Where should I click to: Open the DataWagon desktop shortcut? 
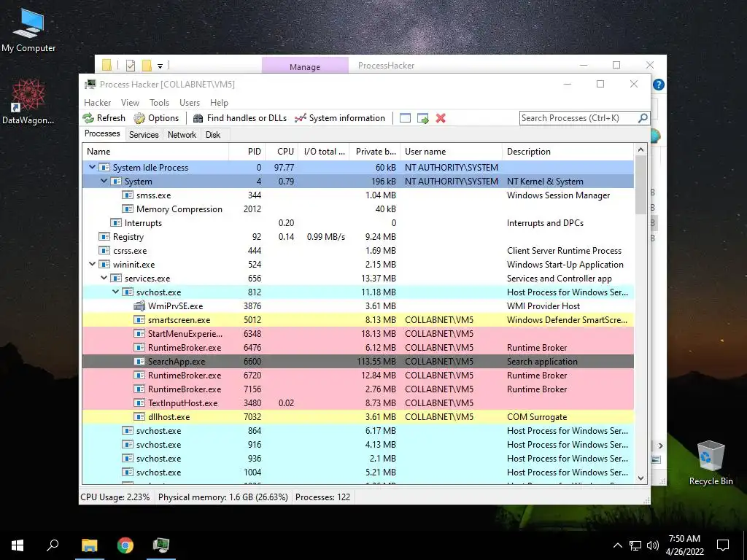point(28,101)
